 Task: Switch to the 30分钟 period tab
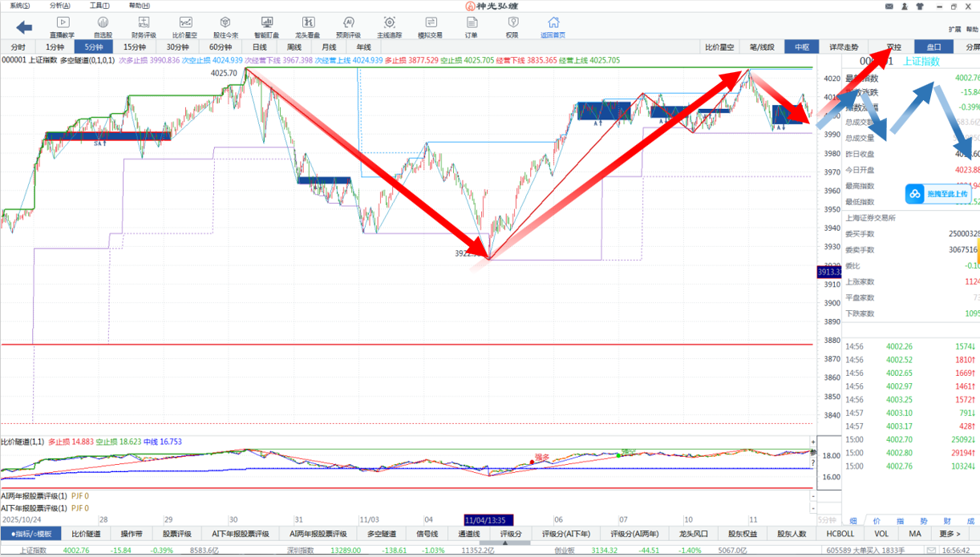(x=177, y=47)
